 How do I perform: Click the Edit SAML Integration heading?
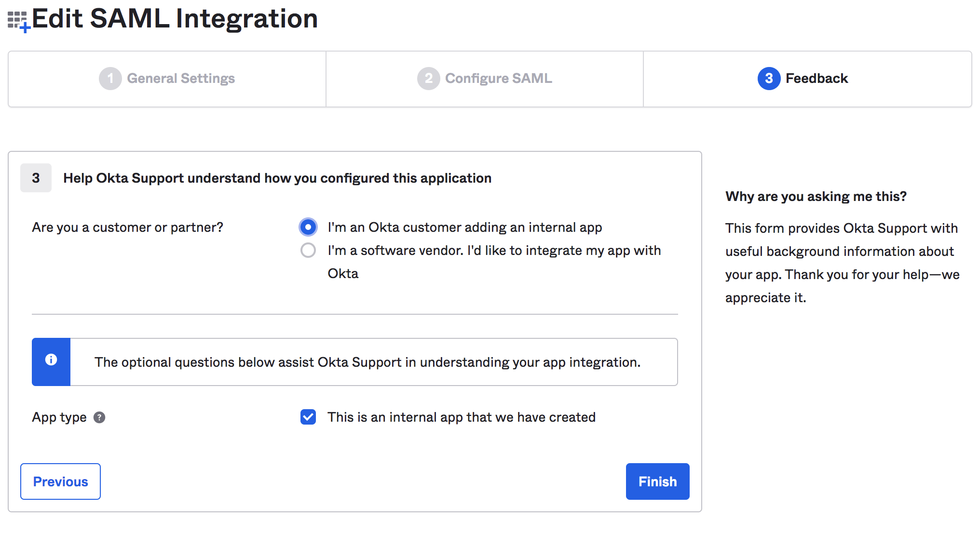[175, 19]
